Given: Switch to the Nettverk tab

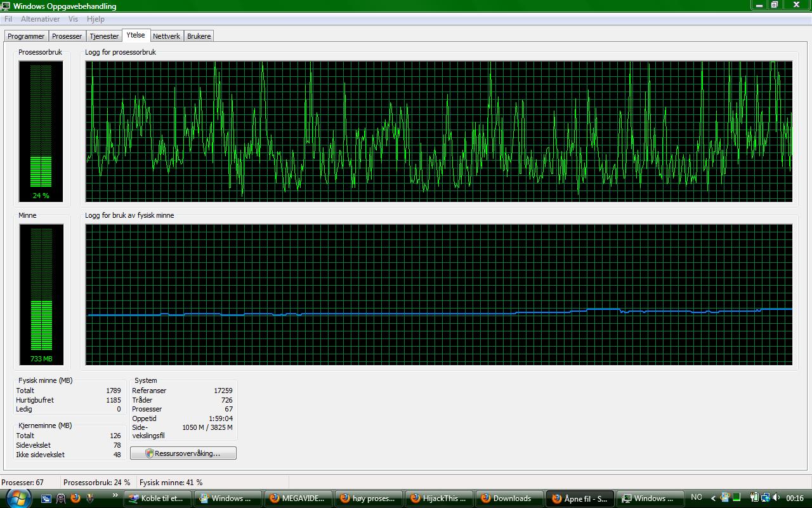Looking at the screenshot, I should pos(167,36).
